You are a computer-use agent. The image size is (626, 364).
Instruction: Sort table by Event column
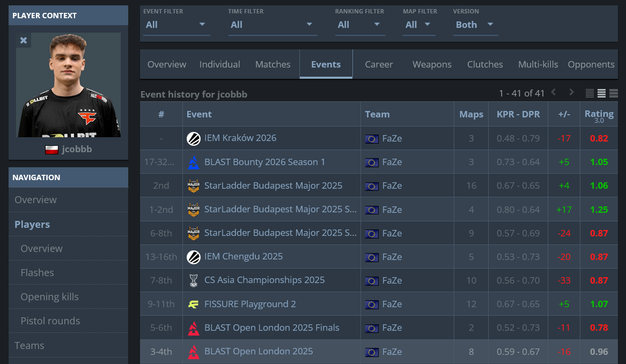click(271, 114)
